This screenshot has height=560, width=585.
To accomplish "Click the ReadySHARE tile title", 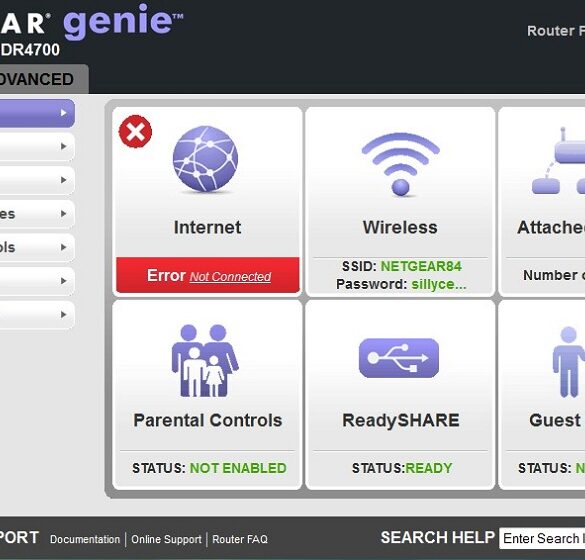I will click(x=401, y=420).
